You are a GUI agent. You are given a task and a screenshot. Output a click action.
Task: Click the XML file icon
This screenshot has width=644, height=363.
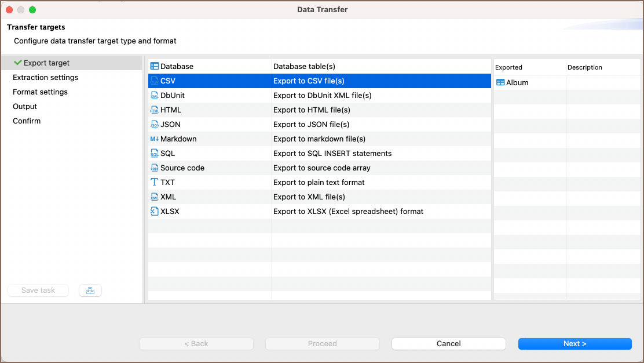[155, 197]
